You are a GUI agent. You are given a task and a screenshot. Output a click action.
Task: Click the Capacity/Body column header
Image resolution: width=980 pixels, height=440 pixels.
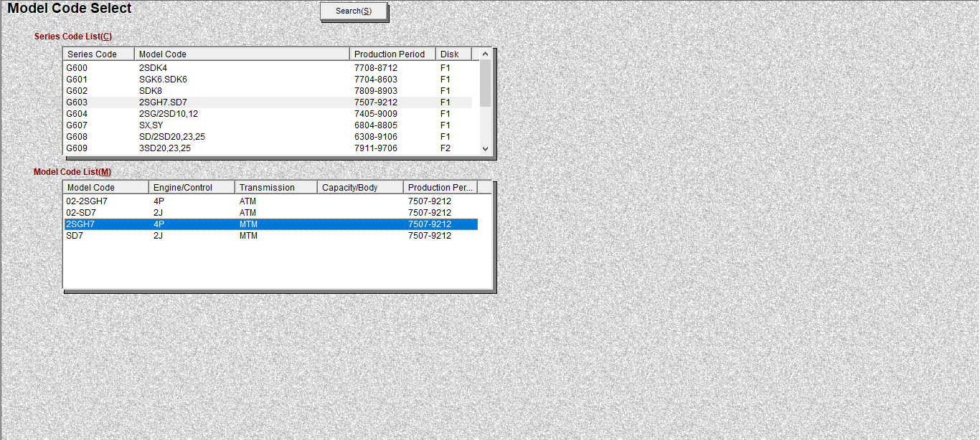point(359,188)
